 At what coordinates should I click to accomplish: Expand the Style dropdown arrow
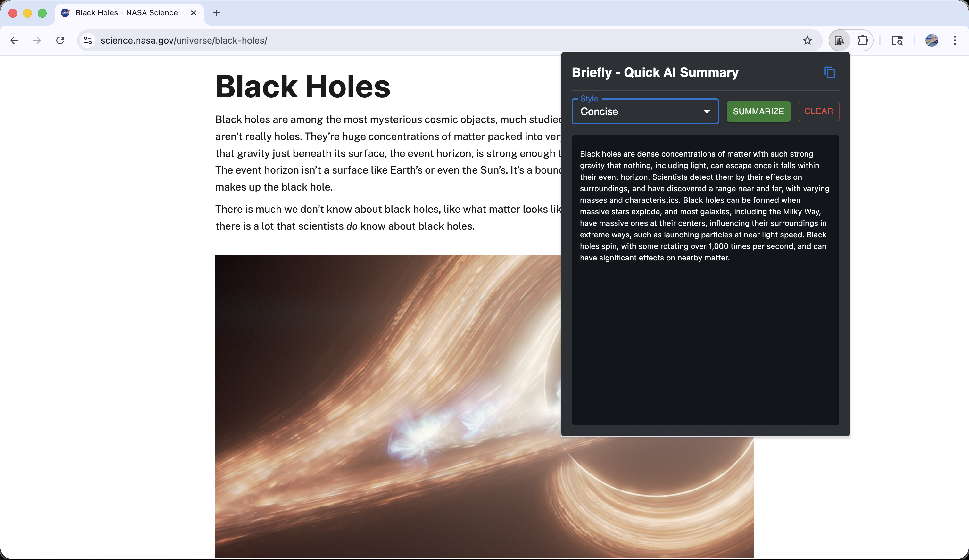click(x=706, y=111)
